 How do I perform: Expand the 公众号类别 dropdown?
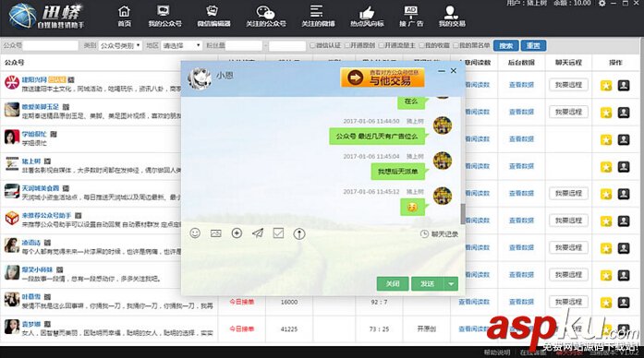coord(120,45)
